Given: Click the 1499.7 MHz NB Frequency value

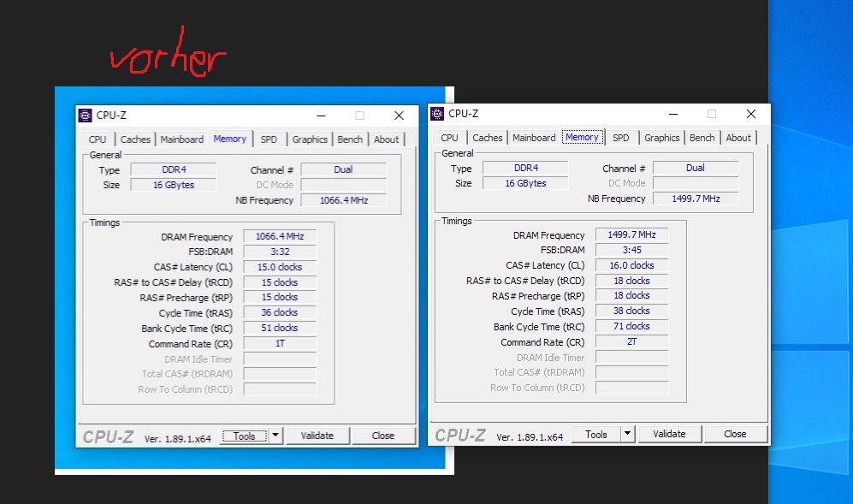Looking at the screenshot, I should [696, 199].
